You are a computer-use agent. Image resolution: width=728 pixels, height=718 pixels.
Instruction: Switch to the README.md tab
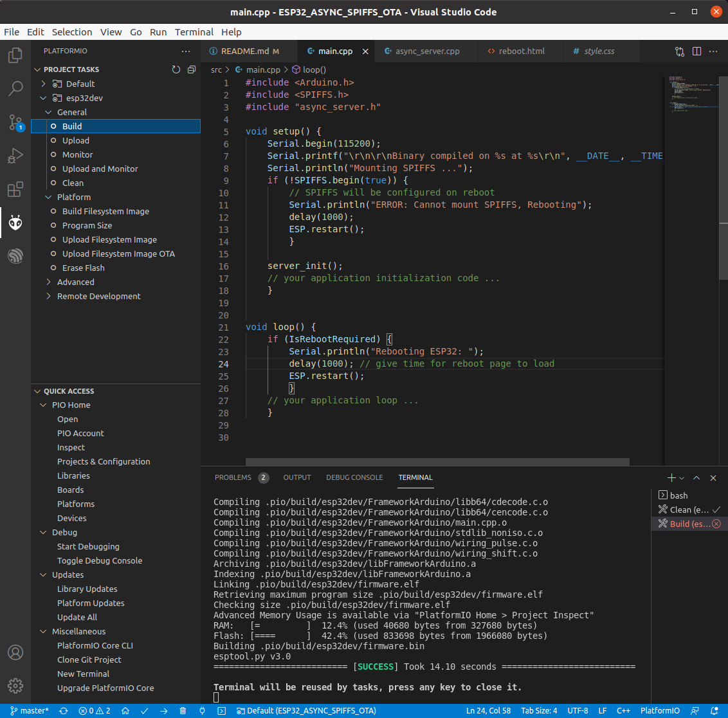point(248,51)
